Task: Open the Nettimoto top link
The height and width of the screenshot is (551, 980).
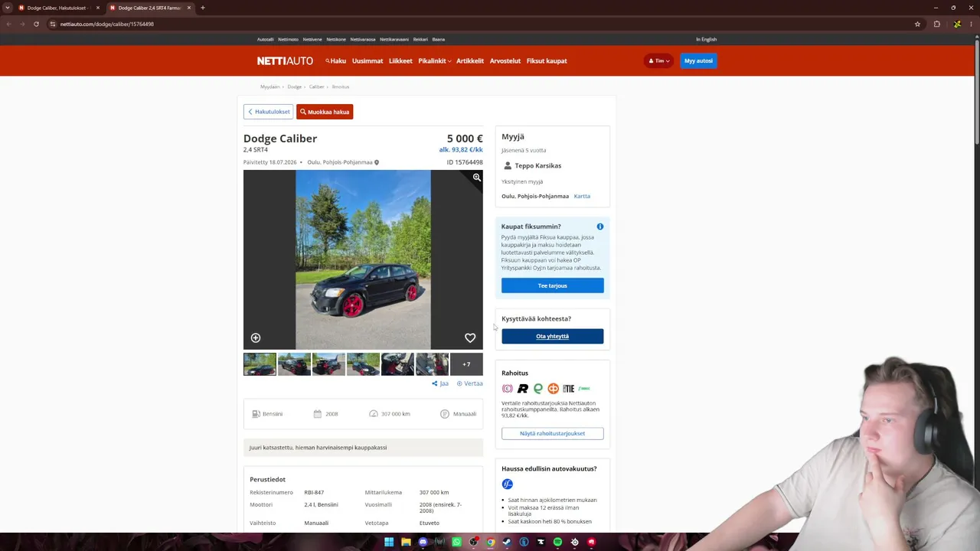Action: click(288, 39)
